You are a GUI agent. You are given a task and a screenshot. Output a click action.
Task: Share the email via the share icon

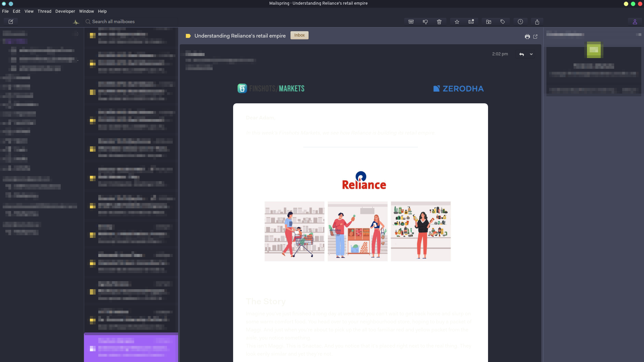(537, 21)
